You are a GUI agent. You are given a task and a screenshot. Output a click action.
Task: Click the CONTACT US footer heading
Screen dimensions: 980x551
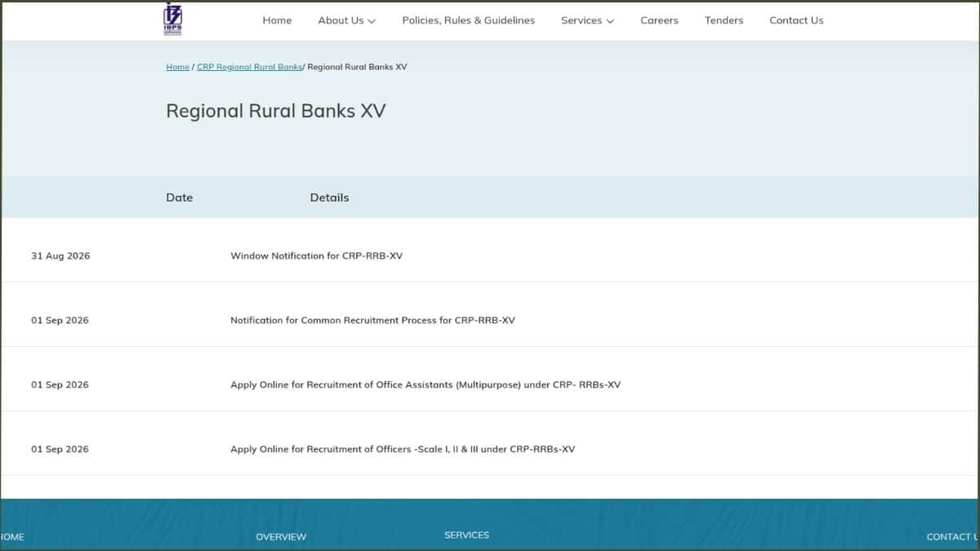(952, 537)
